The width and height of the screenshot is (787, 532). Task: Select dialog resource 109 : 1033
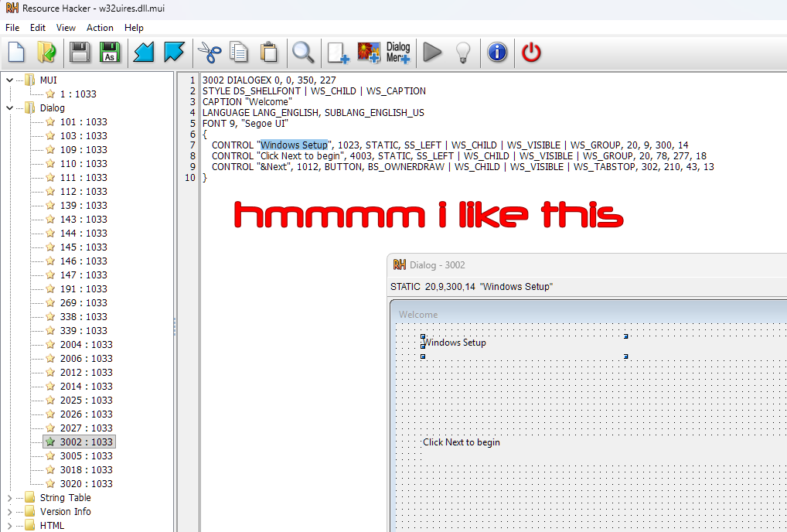83,149
